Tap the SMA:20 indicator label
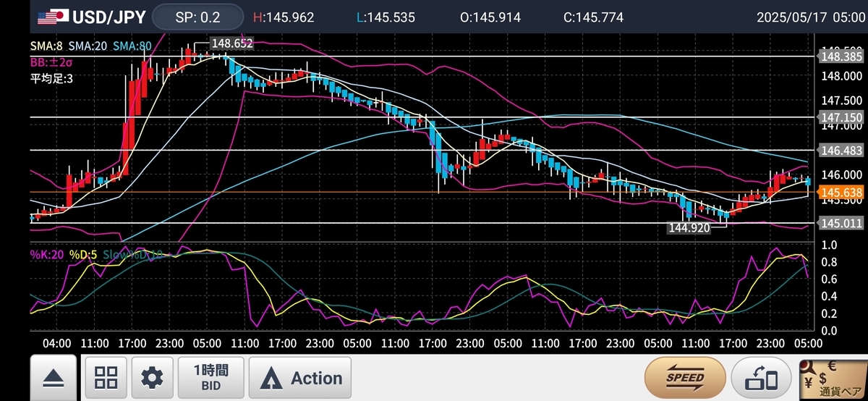 click(88, 46)
